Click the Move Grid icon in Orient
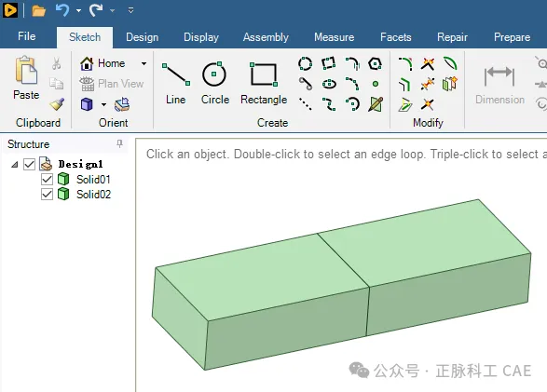The image size is (547, 392). point(122,104)
